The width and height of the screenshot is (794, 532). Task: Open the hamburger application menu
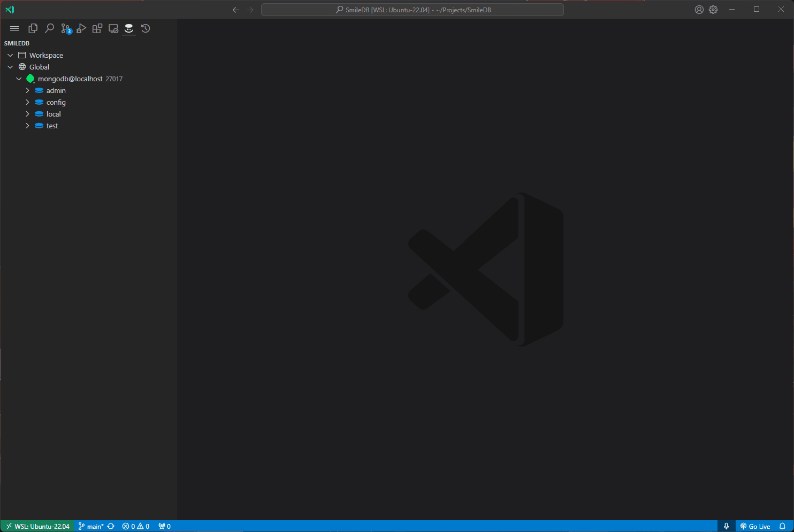(x=14, y=29)
